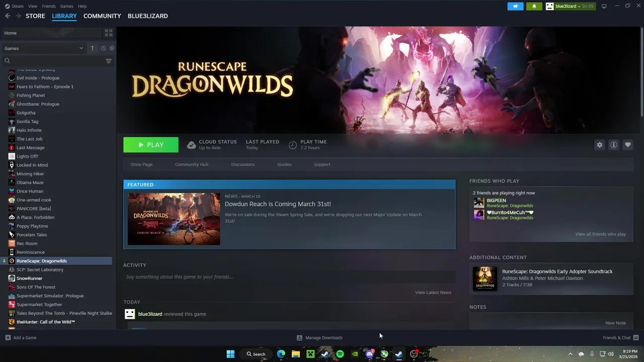
Task: Open advanced filter options icon
Action: [108, 61]
